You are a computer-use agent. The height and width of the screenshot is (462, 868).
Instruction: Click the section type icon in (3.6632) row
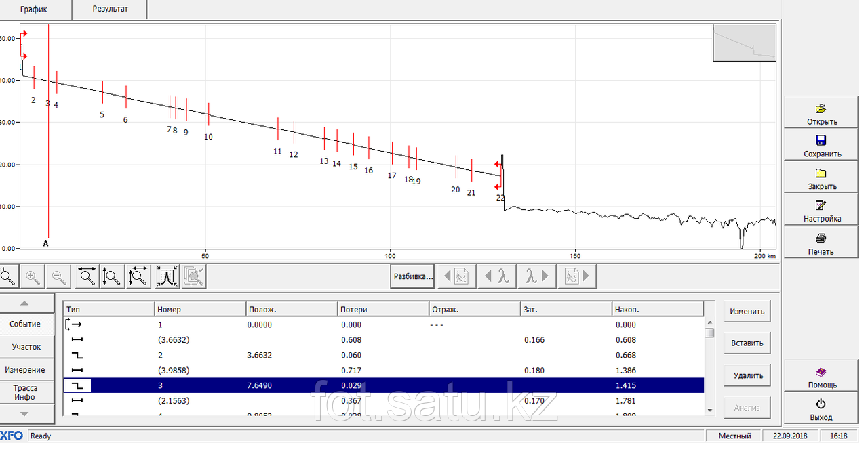pos(77,340)
